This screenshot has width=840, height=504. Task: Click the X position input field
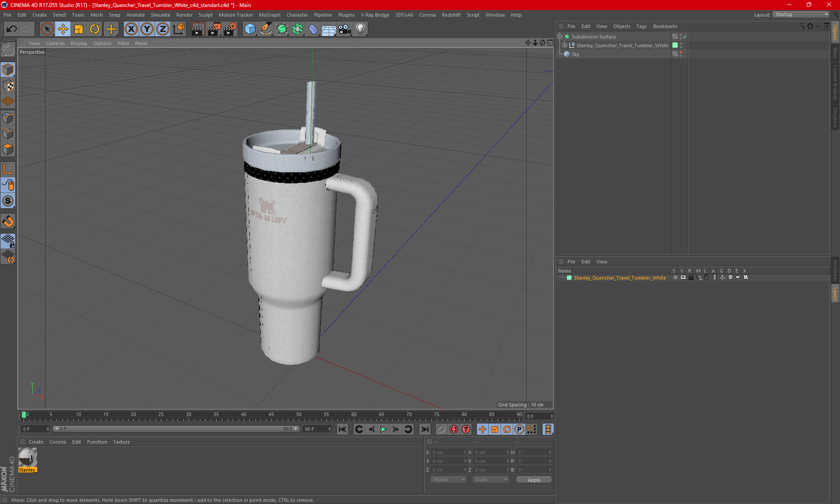point(448,452)
